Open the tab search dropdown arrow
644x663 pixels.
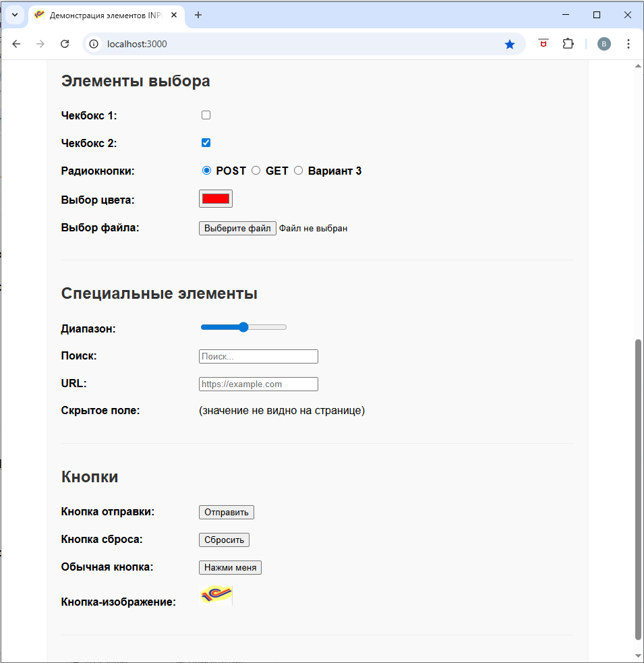pos(15,16)
